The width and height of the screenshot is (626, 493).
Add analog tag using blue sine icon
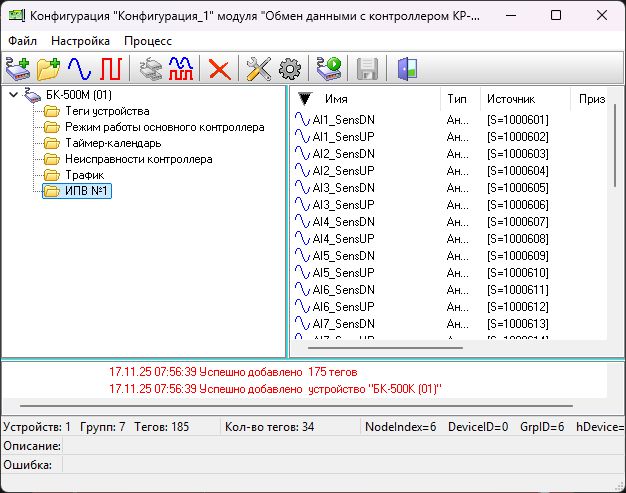(x=79, y=69)
